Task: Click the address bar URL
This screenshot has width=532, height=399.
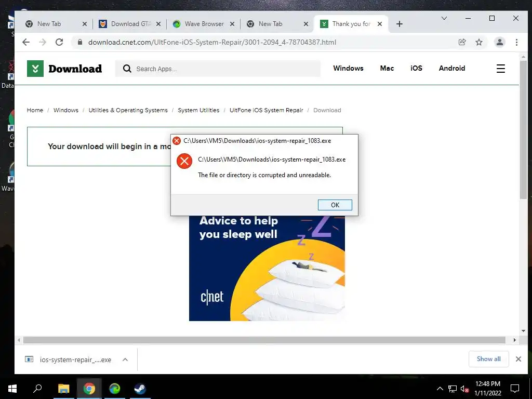Action: coord(212,42)
